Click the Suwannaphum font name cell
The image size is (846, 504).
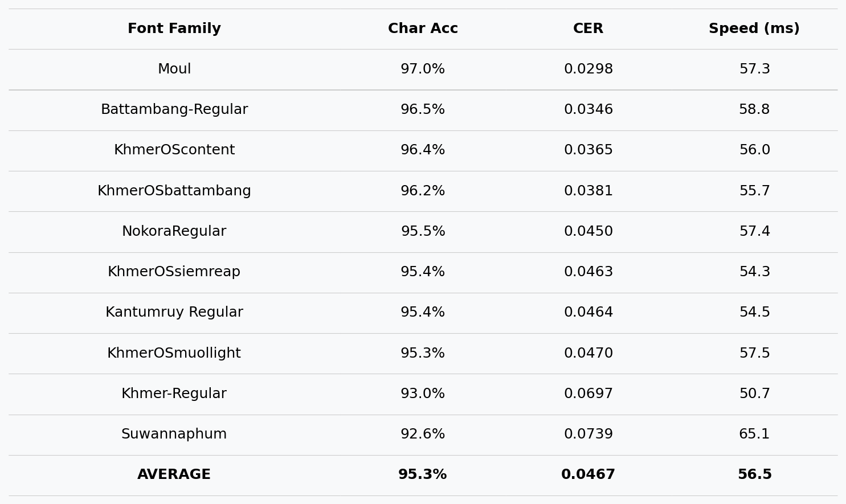174,435
